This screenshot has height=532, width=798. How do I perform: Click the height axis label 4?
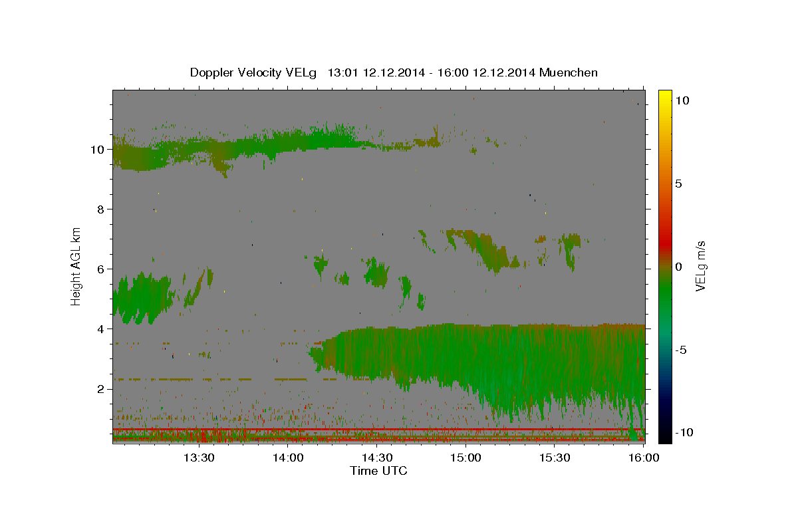[100, 329]
